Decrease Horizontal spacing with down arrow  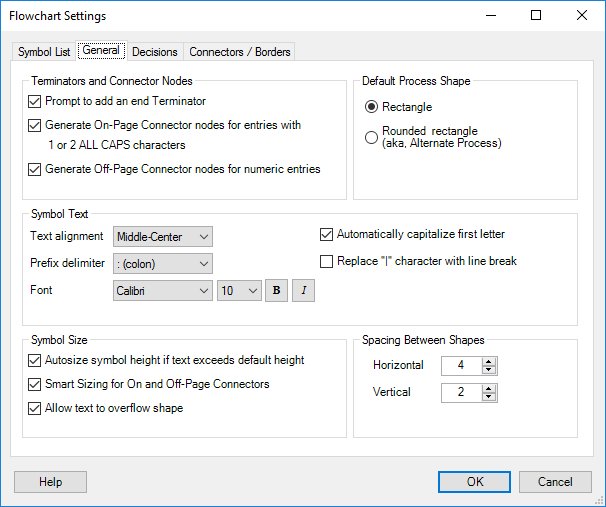pyautogui.click(x=489, y=370)
